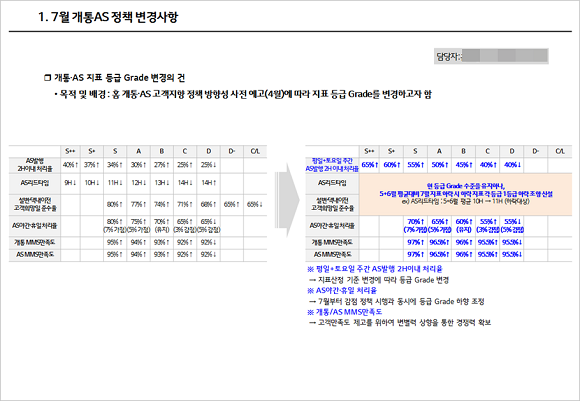Select the title "1. 7월 개통AS 정책 변경사항"
The height and width of the screenshot is (401, 580).
click(108, 17)
